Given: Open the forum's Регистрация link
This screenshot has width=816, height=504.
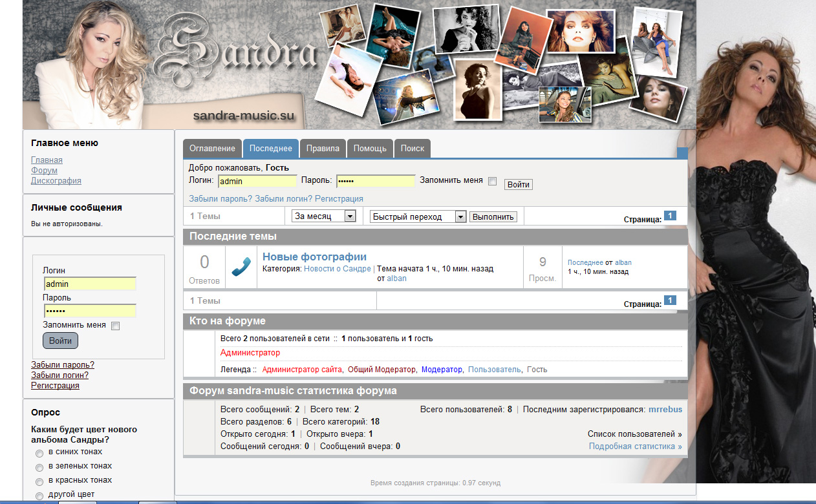Looking at the screenshot, I should pyautogui.click(x=339, y=198).
